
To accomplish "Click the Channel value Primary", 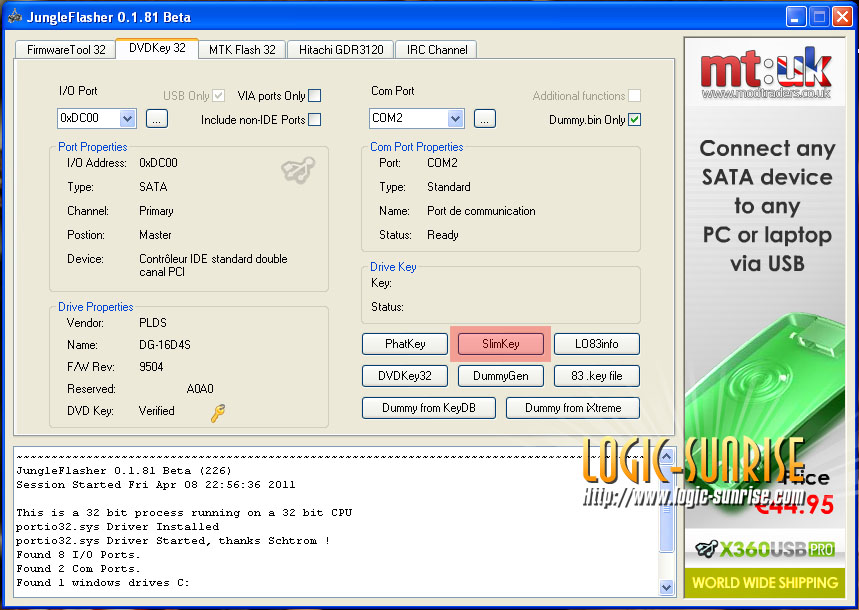I will coord(156,211).
